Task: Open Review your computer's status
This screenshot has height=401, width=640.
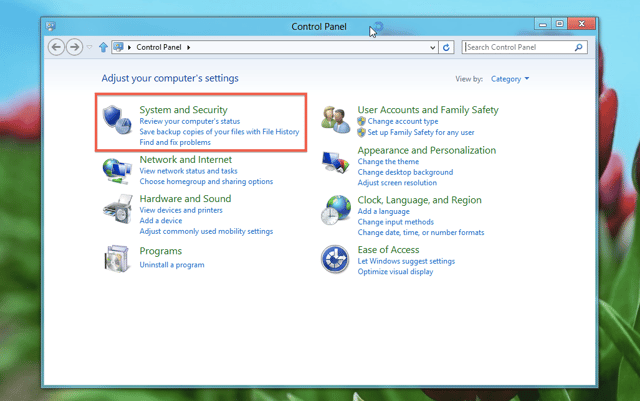Action: 190,121
